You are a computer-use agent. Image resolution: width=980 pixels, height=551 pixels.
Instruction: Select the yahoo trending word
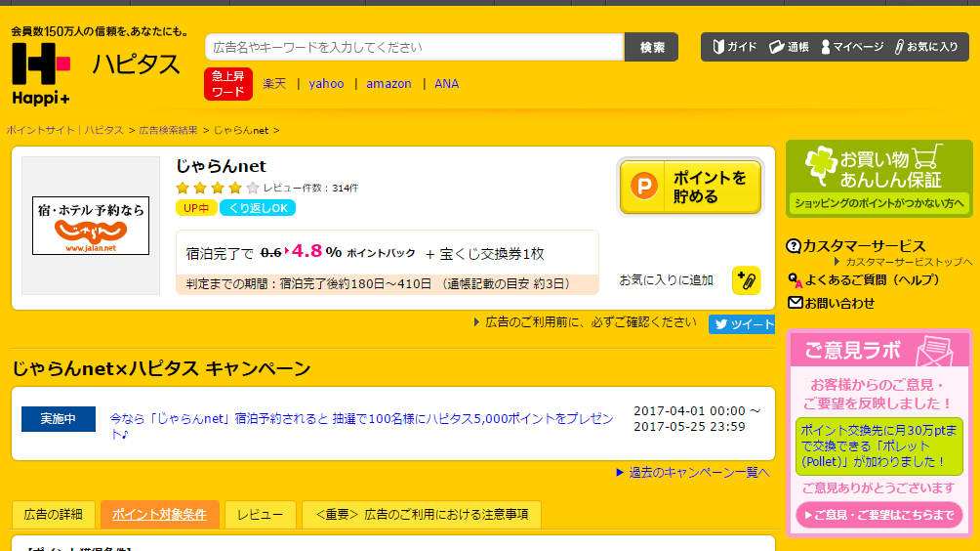point(326,84)
